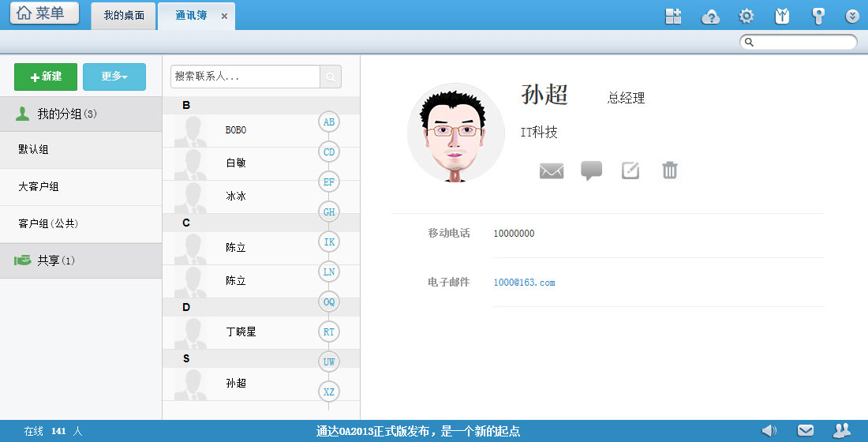Open the cloud help icon
The width and height of the screenshot is (868, 442).
pos(710,17)
